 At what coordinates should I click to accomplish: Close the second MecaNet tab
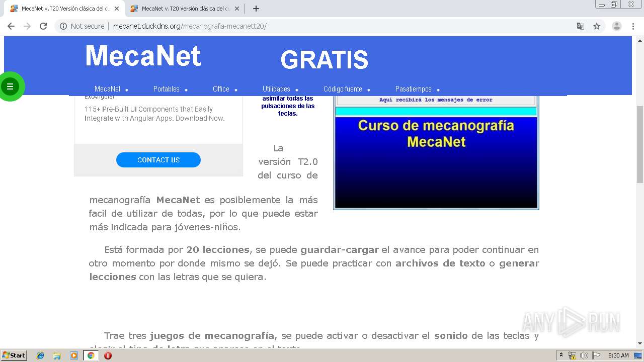pos(237,9)
